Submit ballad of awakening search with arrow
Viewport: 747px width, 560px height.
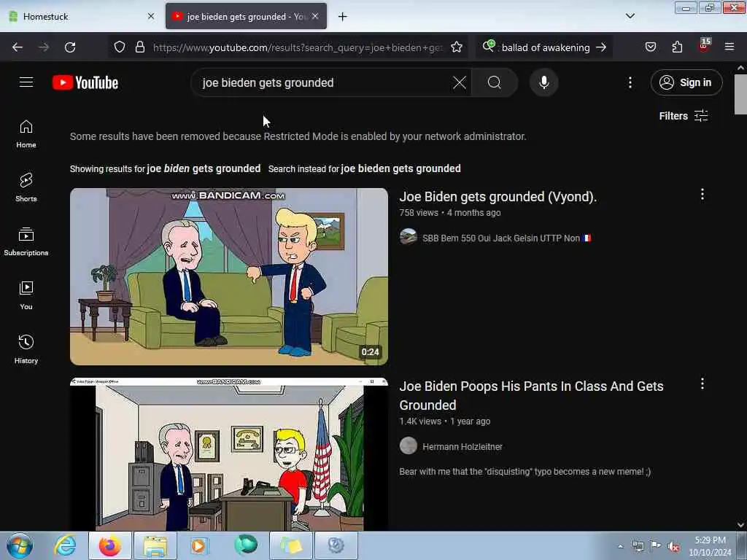(601, 47)
